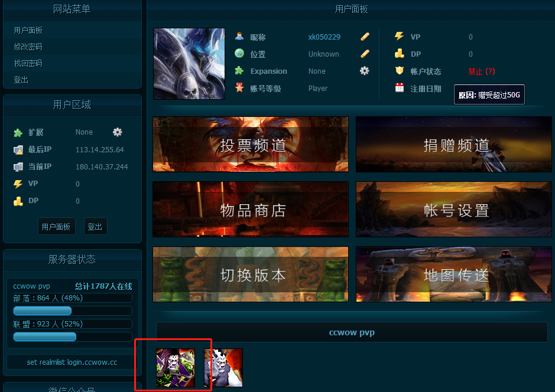
Task: Click the gear icon beside 扩展 None
Action: 117,132
